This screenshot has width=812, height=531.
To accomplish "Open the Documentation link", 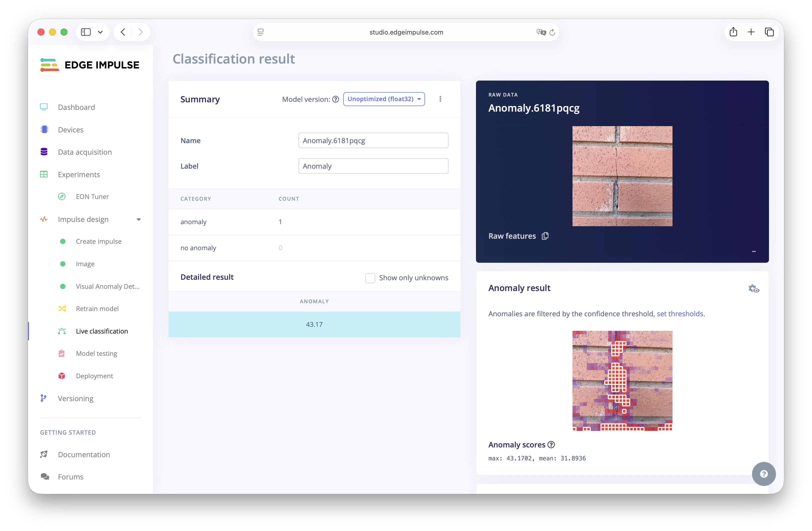I will point(83,454).
